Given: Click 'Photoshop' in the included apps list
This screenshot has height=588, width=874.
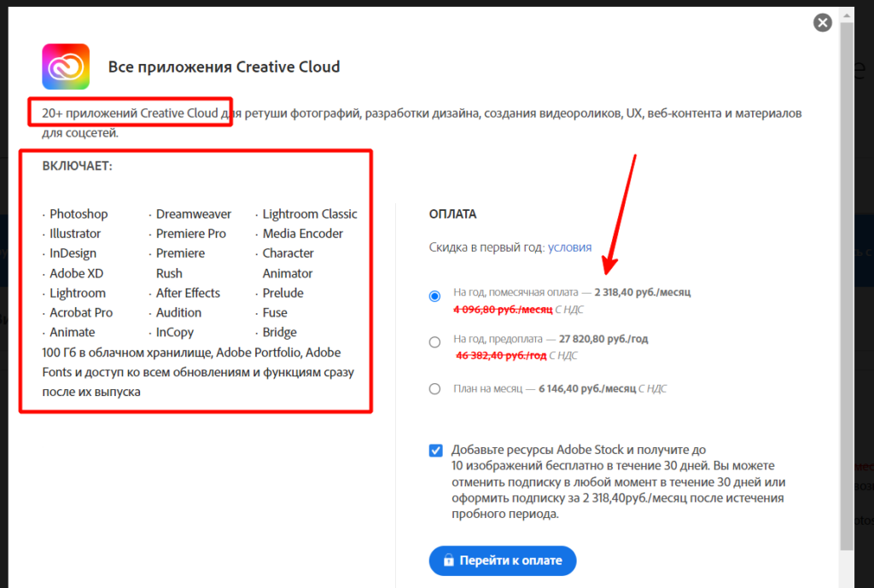Looking at the screenshot, I should coord(79,214).
